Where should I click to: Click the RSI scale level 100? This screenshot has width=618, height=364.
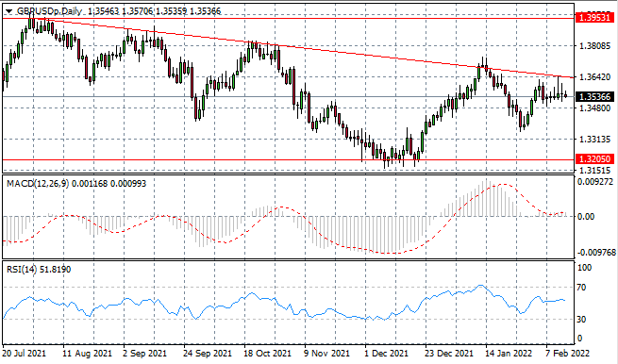click(x=584, y=268)
